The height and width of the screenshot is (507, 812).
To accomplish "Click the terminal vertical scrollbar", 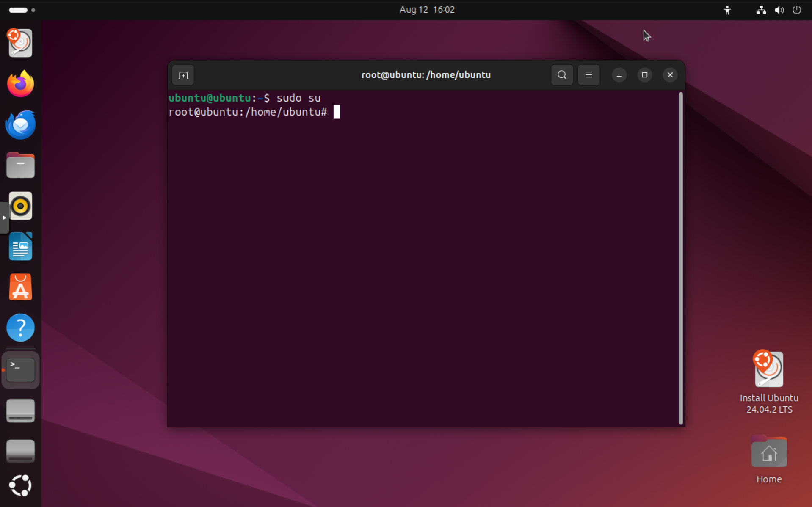I will pyautogui.click(x=681, y=258).
